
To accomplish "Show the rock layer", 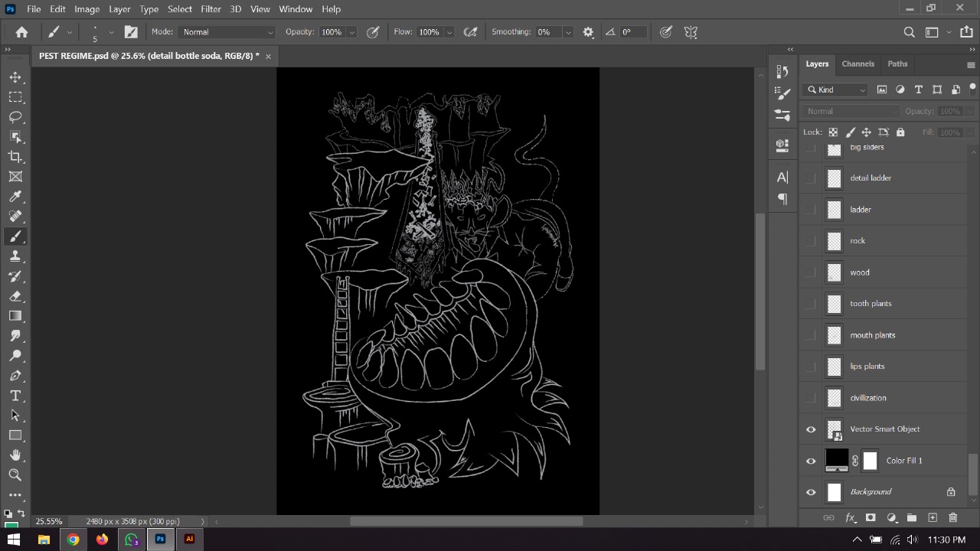I will (x=811, y=241).
